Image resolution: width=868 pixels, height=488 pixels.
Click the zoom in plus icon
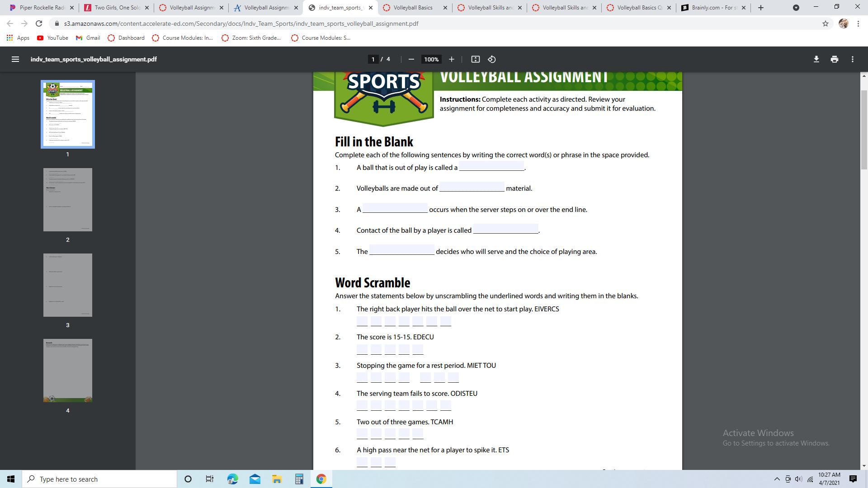[x=451, y=59]
